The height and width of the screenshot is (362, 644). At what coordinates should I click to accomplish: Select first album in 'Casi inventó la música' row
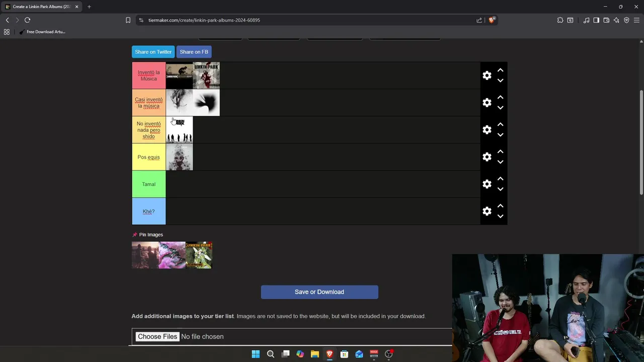179,103
